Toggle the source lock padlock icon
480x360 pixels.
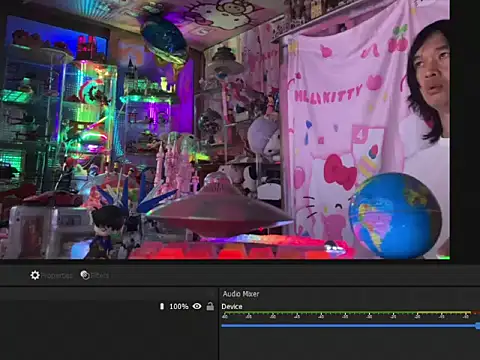[210, 306]
